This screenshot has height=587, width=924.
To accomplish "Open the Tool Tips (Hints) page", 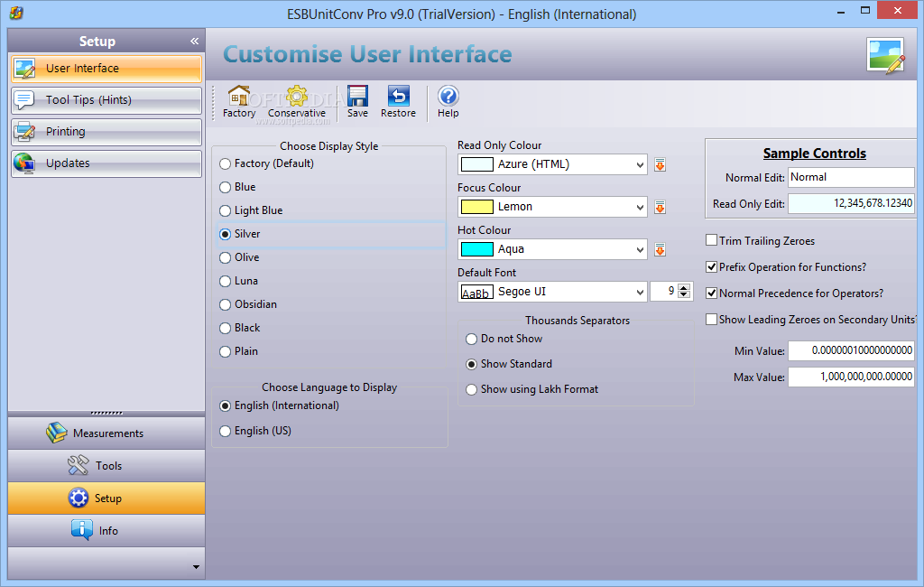I will [106, 99].
